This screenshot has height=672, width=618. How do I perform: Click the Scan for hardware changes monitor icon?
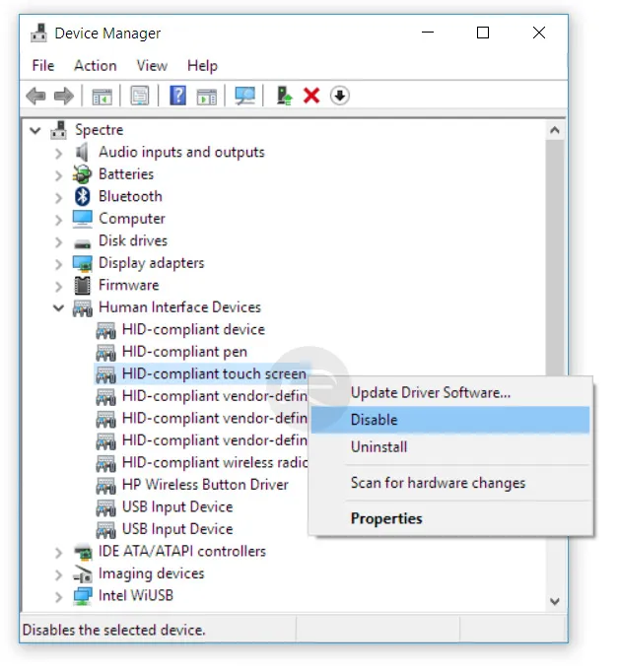244,96
